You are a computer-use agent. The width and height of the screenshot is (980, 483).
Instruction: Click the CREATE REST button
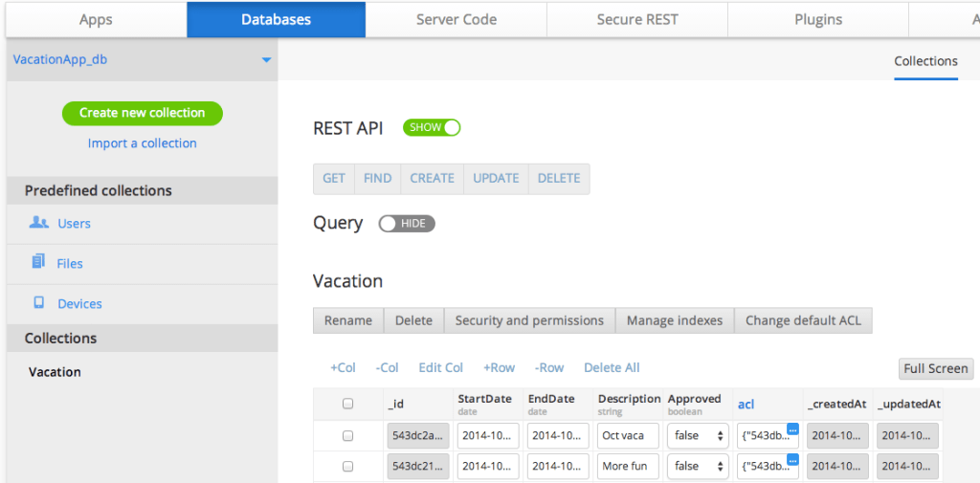(432, 179)
